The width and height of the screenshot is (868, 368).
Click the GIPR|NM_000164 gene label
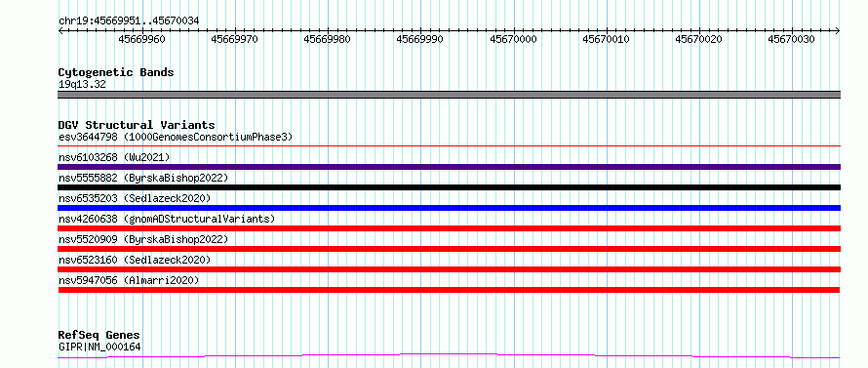tap(99, 348)
